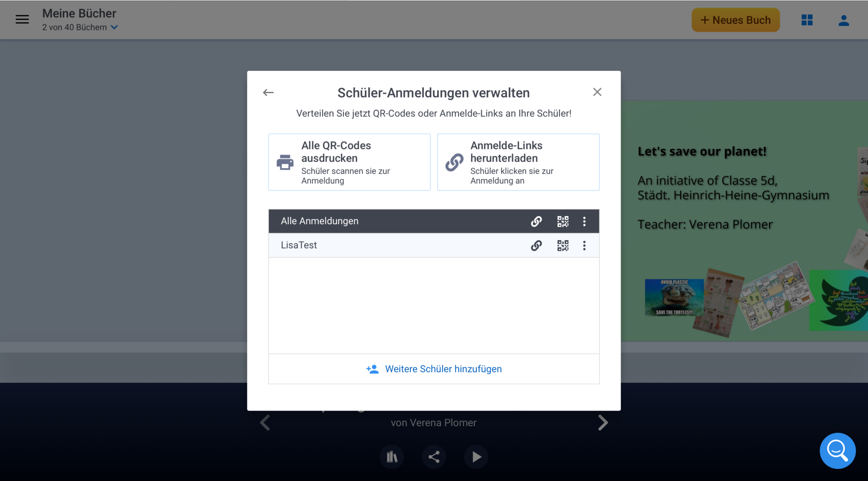Viewport: 868px width, 481px height.
Task: Open the library books icon button
Action: pos(392,457)
